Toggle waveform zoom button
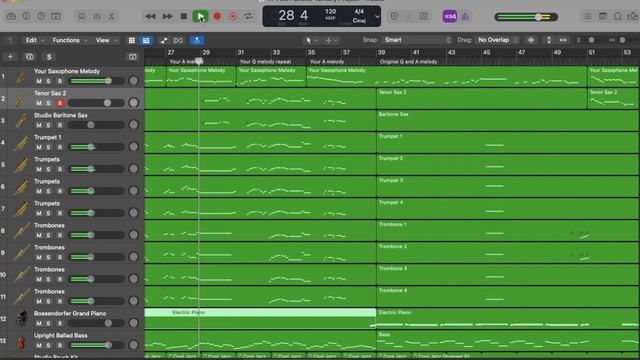This screenshot has width=640, height=360. [x=531, y=40]
